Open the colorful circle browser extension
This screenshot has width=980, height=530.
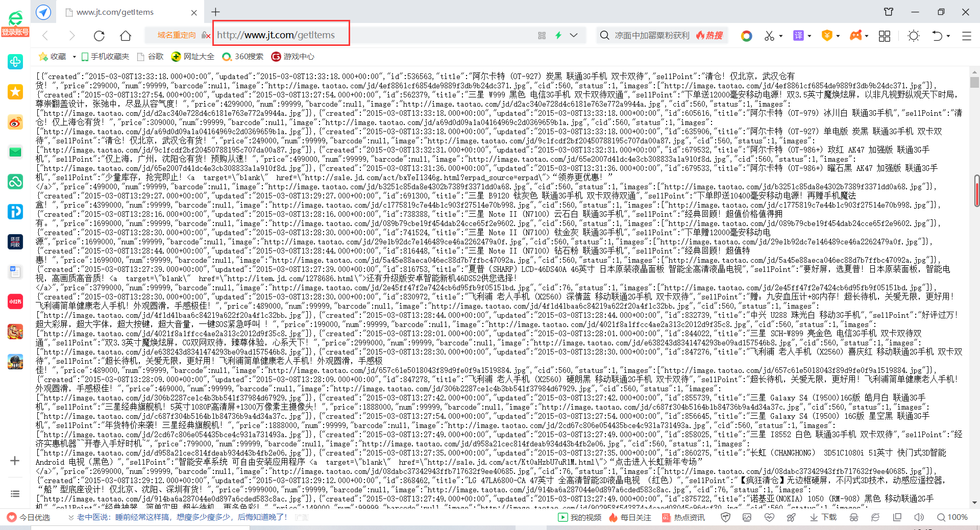coord(746,36)
